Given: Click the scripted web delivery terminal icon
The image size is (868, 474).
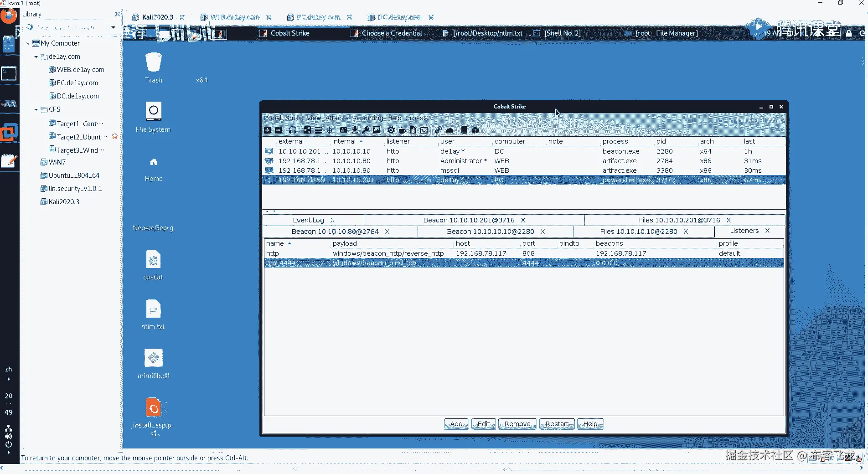Looking at the screenshot, I should [424, 130].
